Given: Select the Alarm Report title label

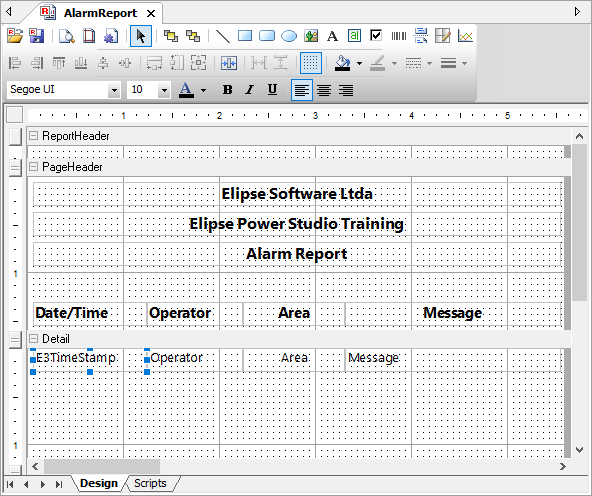Looking at the screenshot, I should point(297,254).
